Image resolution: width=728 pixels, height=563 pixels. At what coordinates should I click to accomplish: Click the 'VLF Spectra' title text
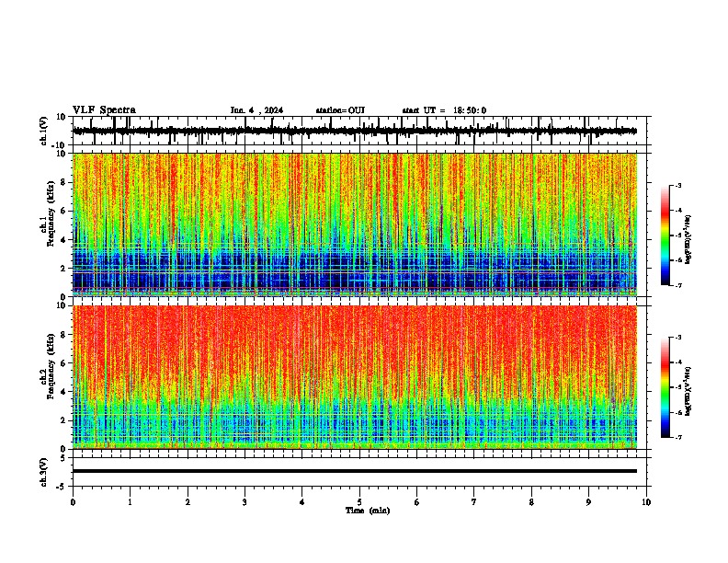point(104,110)
